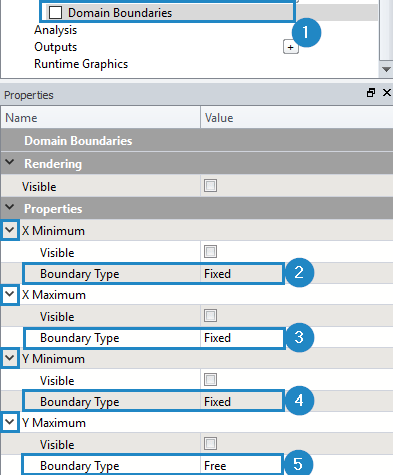
Task: Collapse the X Maximum group
Action: point(10,294)
